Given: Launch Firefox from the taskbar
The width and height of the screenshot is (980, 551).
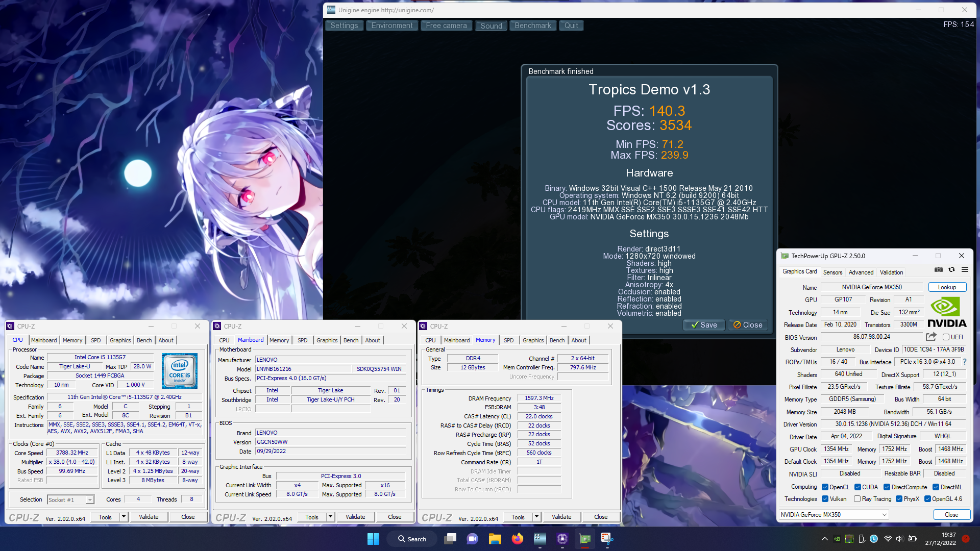Looking at the screenshot, I should coord(517,539).
